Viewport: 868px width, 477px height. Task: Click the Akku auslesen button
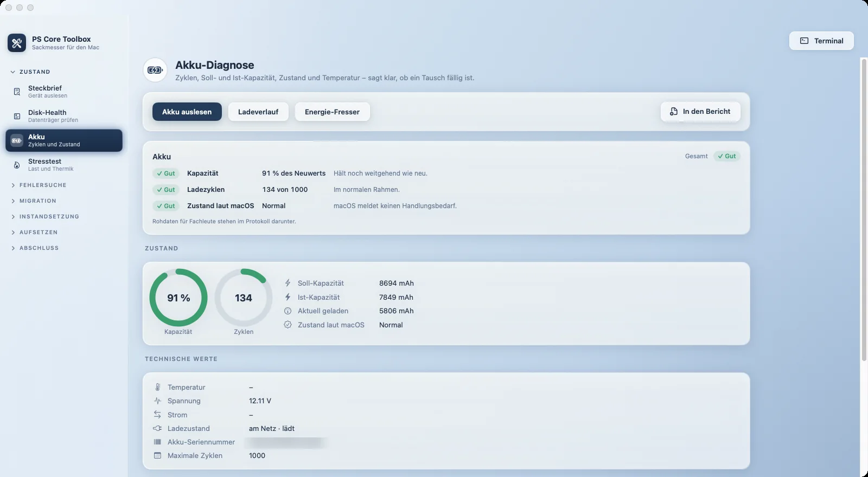(187, 112)
